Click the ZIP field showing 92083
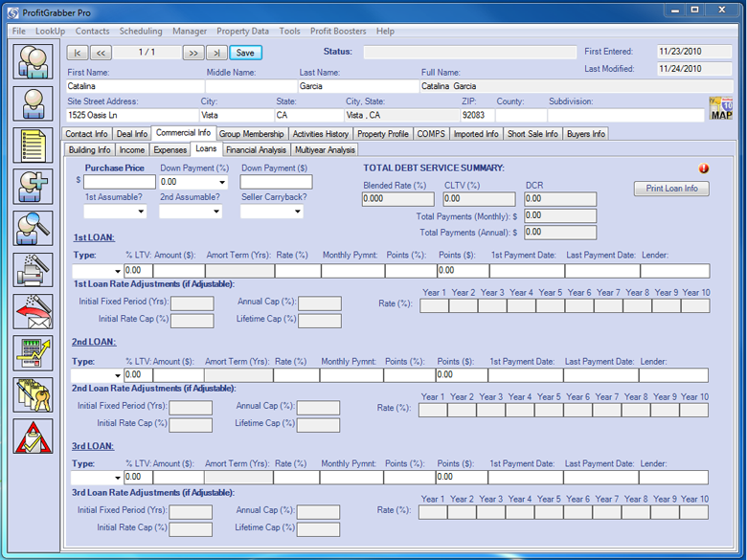The image size is (747, 560). tap(477, 115)
